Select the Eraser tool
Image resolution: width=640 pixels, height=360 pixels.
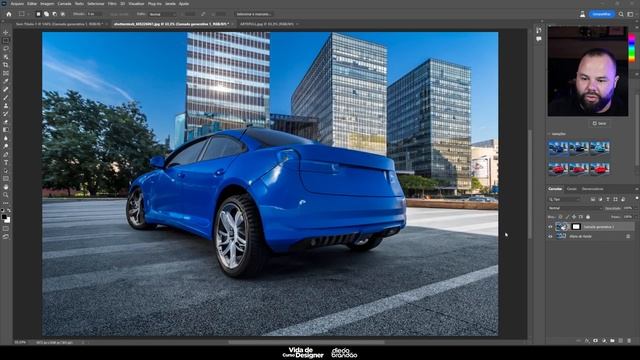(6, 122)
